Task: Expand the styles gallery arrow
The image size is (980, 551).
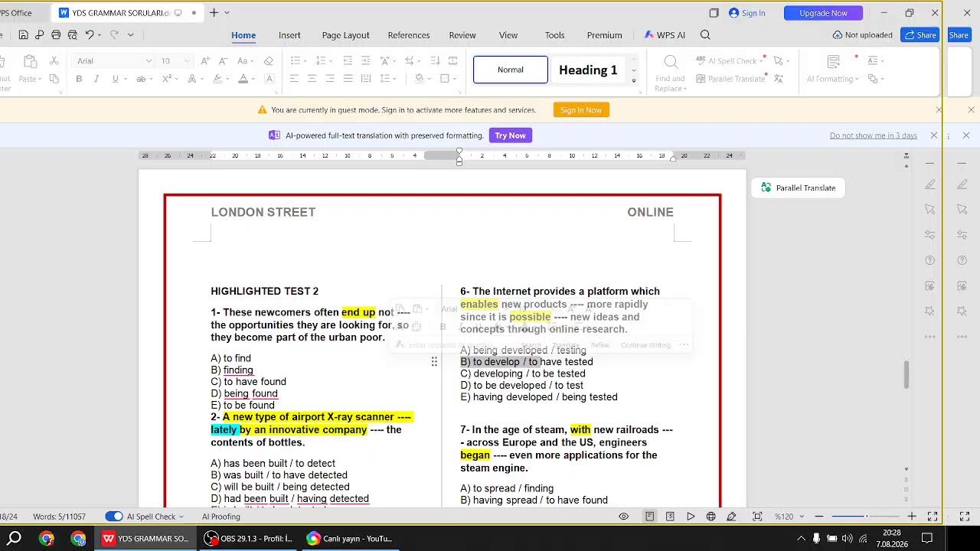Action: tap(633, 80)
